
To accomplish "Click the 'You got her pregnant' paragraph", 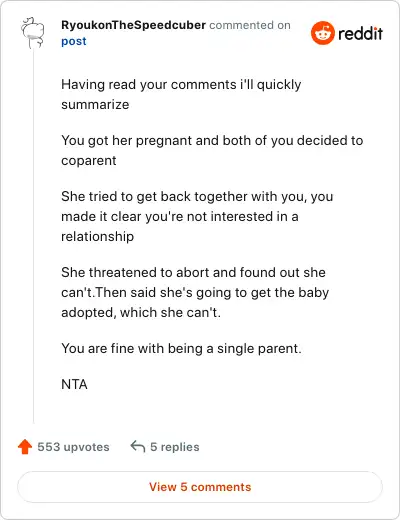I will click(212, 150).
